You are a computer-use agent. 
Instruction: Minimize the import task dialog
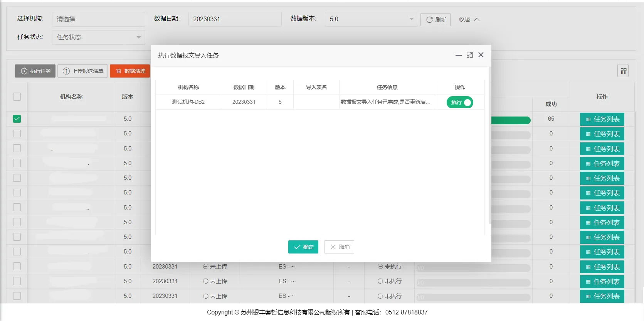pyautogui.click(x=458, y=55)
